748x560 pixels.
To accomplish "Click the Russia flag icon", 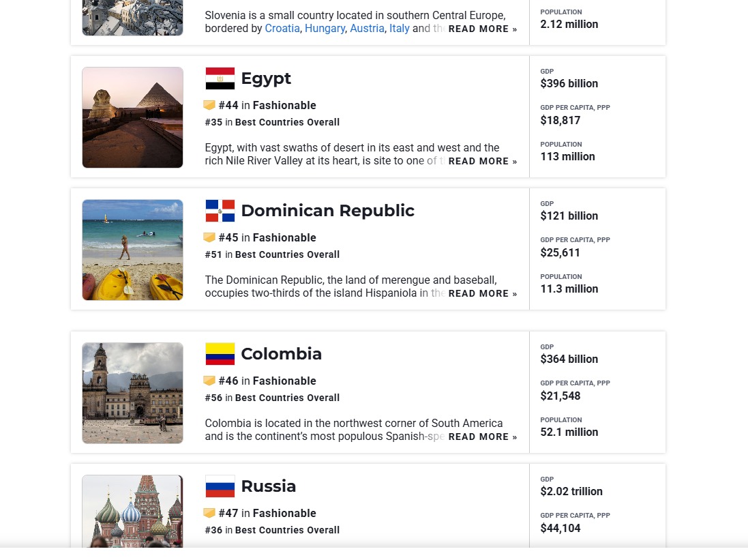I will click(x=220, y=486).
